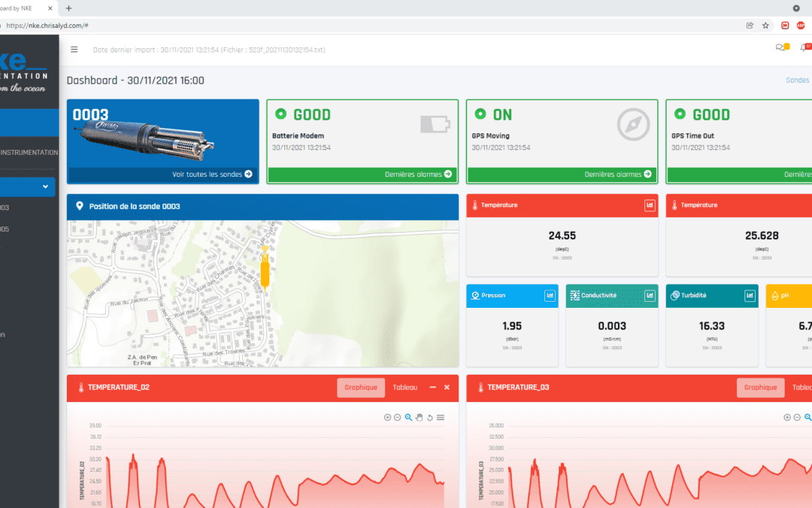Click the Sondes breadcrumb link
The image size is (812, 508).
coord(798,81)
